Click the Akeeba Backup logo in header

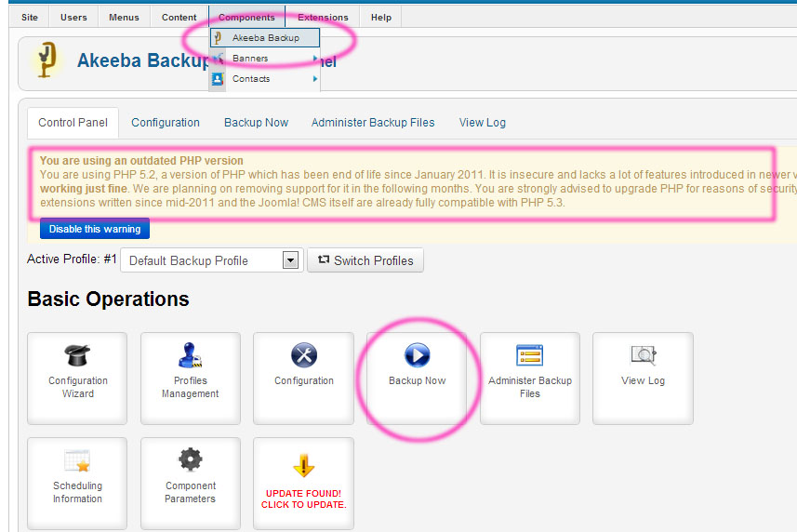(x=46, y=60)
